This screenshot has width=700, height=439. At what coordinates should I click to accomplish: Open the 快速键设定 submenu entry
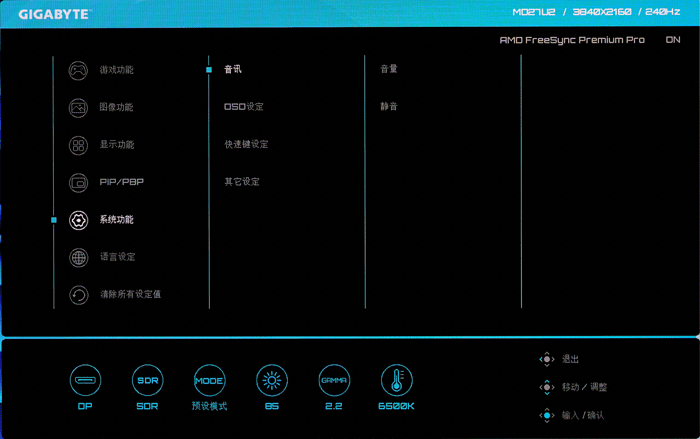point(246,144)
